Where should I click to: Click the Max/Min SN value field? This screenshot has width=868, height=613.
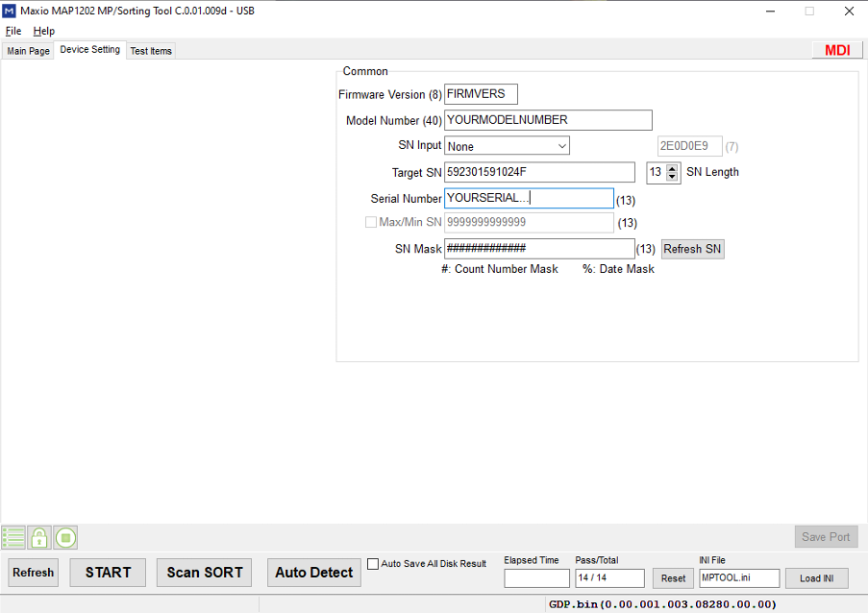[x=529, y=222]
